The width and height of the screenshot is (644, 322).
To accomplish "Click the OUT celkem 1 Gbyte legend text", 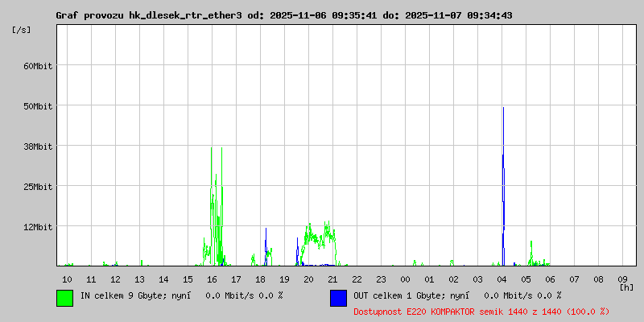I will (x=457, y=295).
